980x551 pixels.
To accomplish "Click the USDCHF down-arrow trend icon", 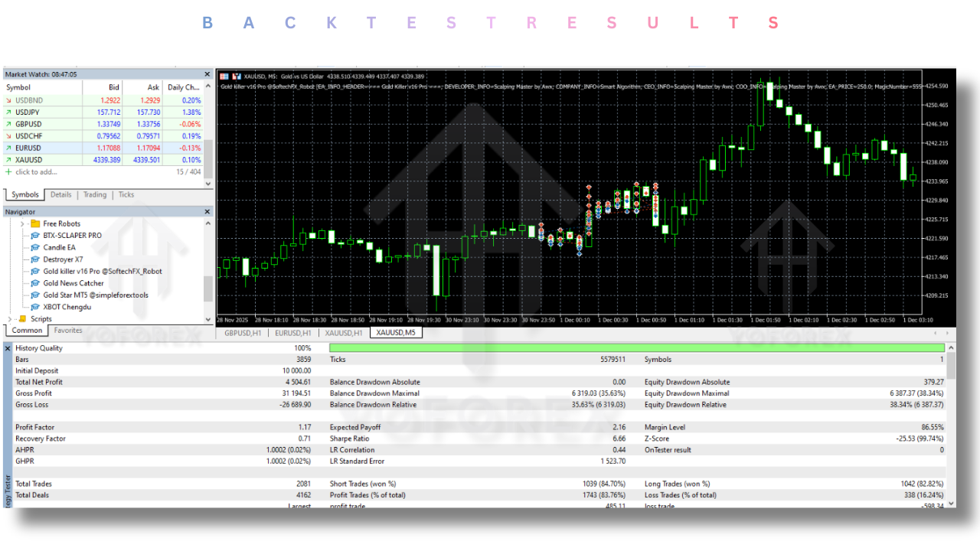I will tap(8, 136).
